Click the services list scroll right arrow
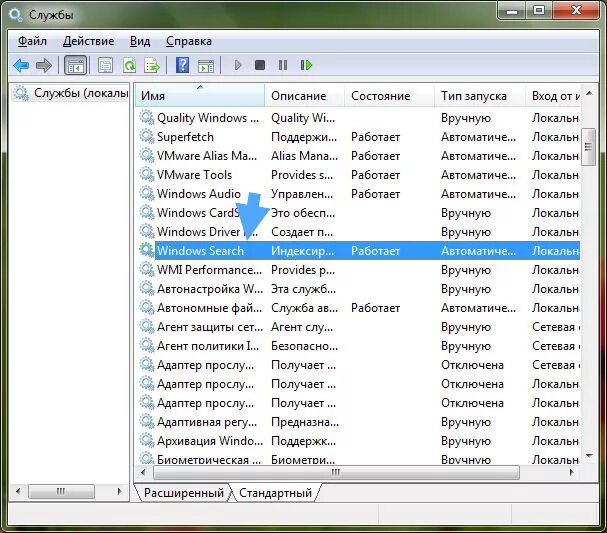This screenshot has height=533, width=607. [571, 472]
